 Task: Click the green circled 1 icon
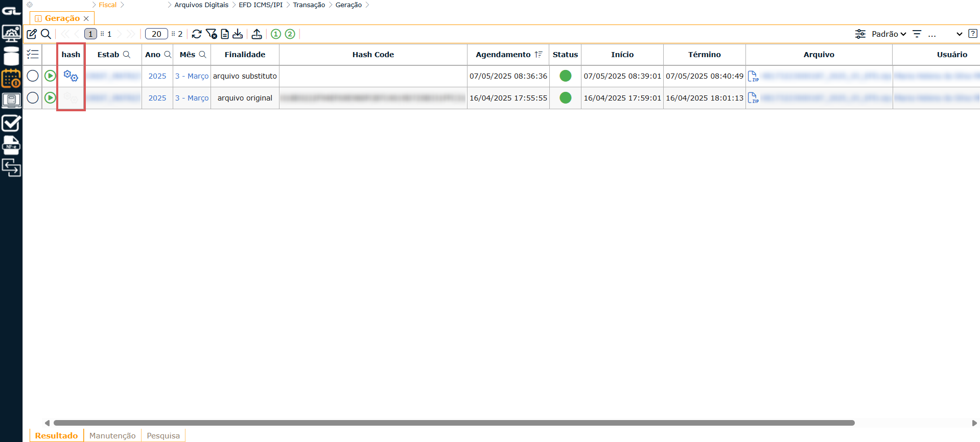[x=276, y=34]
